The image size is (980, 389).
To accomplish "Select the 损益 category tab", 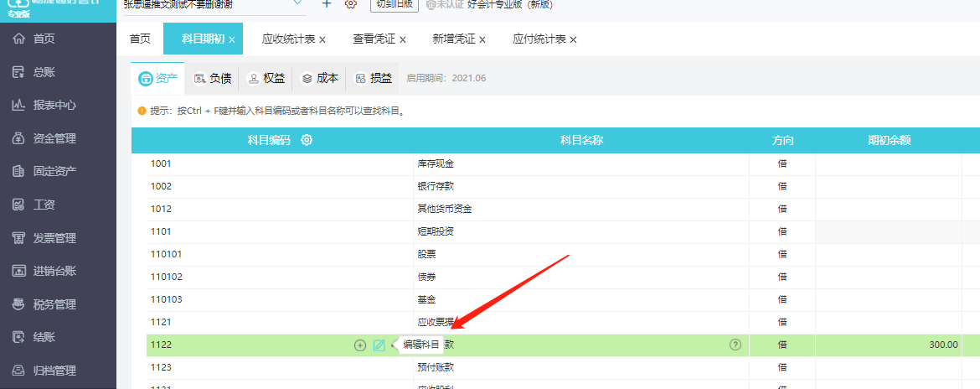I will tap(373, 78).
